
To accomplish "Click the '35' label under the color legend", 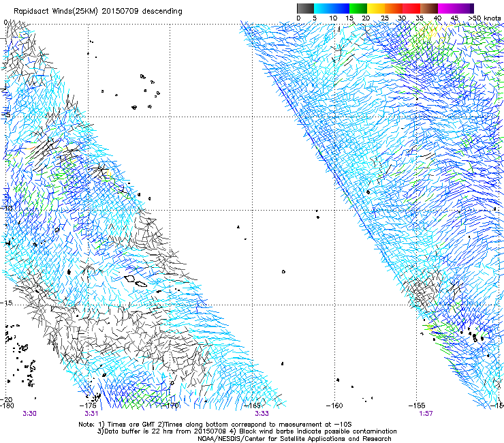I will coord(420,18).
